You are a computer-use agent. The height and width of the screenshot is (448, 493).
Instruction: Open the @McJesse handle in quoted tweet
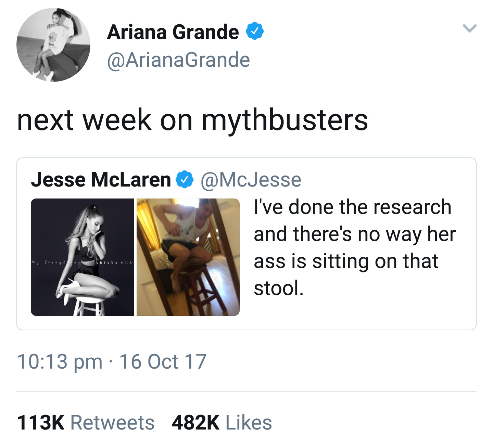click(x=251, y=180)
